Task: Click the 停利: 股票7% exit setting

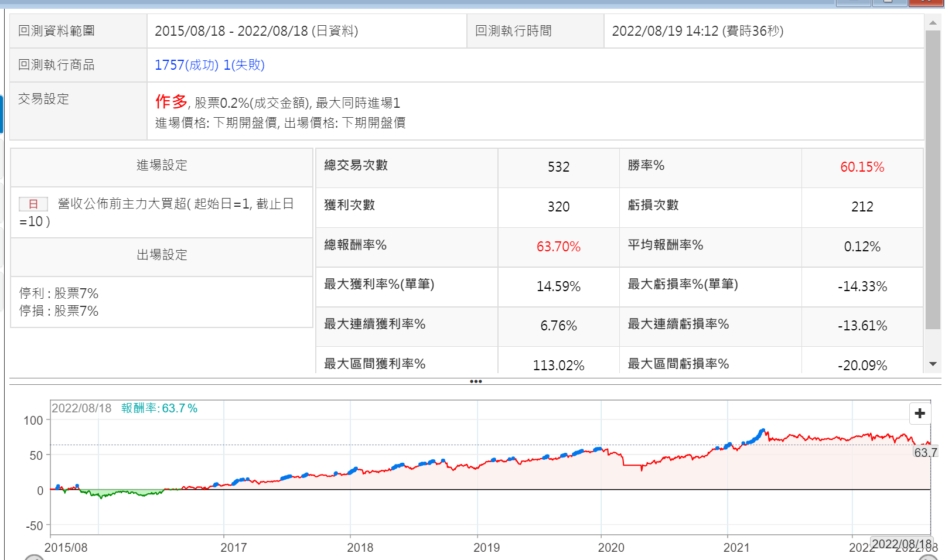Action: coord(59,293)
